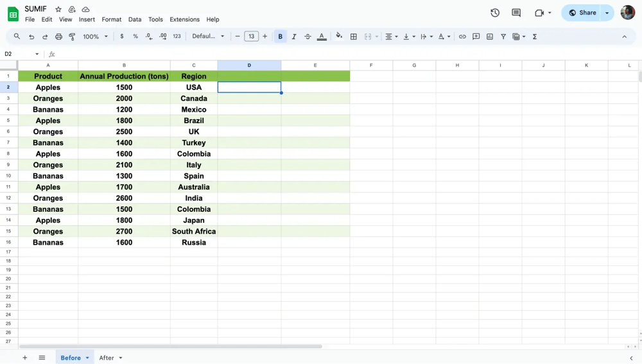Open the font family dropdown
The image size is (642, 364).
(x=208, y=37)
